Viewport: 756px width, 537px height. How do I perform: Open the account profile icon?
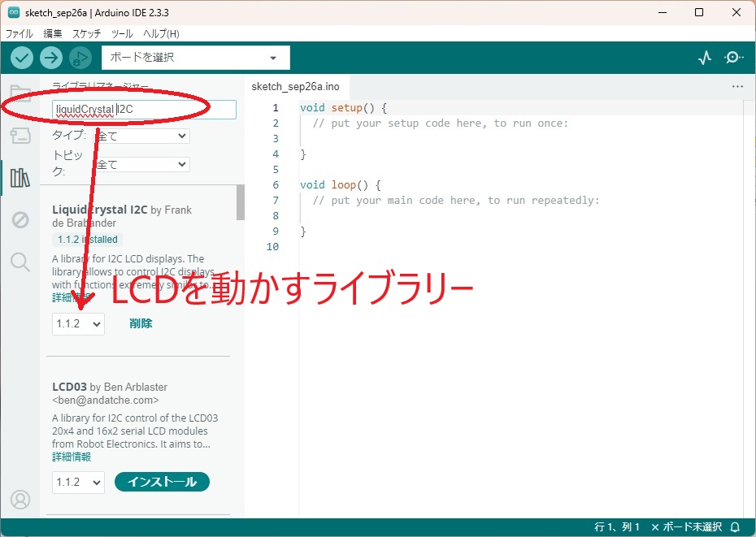point(20,500)
